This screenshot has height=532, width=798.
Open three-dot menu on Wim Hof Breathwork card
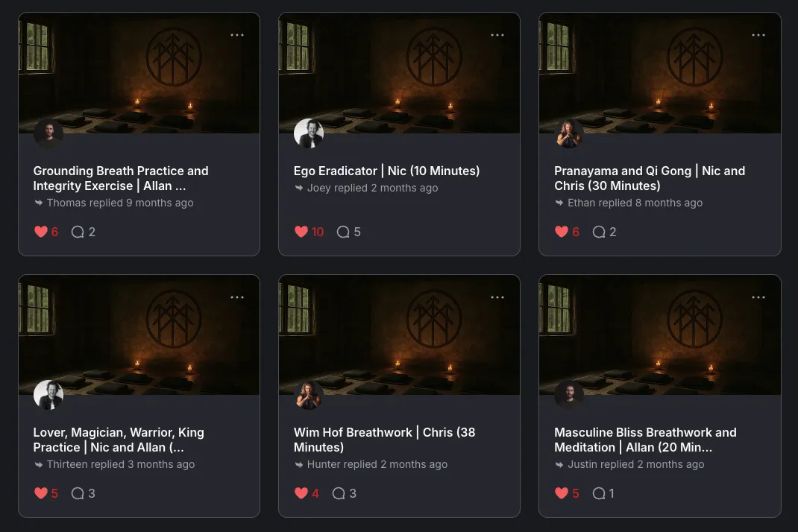pyautogui.click(x=497, y=297)
